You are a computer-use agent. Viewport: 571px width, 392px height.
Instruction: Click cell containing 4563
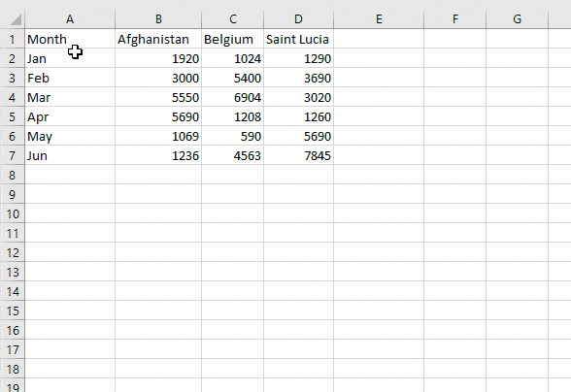[x=233, y=155]
